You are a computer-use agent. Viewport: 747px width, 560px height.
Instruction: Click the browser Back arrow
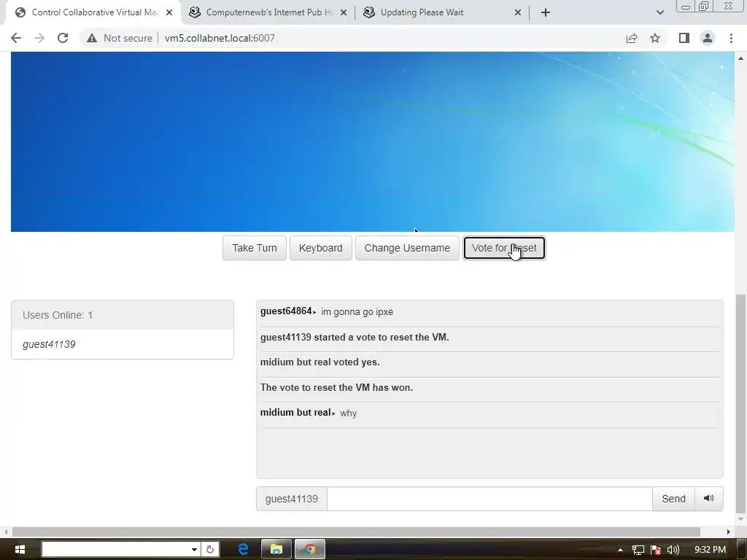[16, 38]
